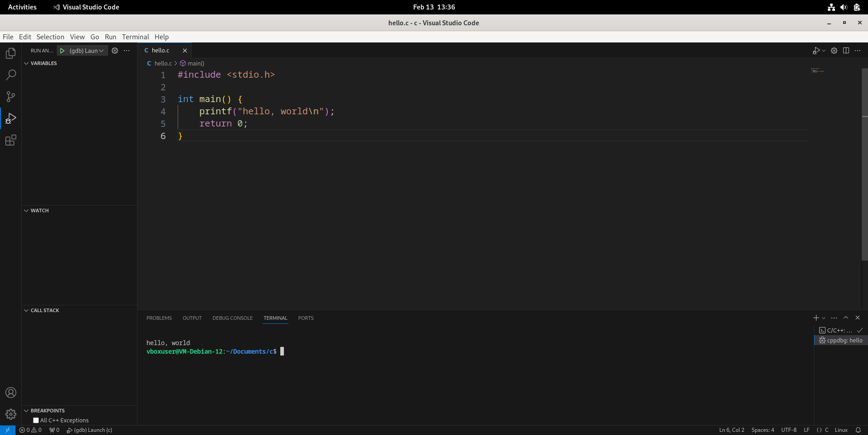Screen dimensions: 868x435
Task: Open the Search view icon
Action: tap(11, 75)
